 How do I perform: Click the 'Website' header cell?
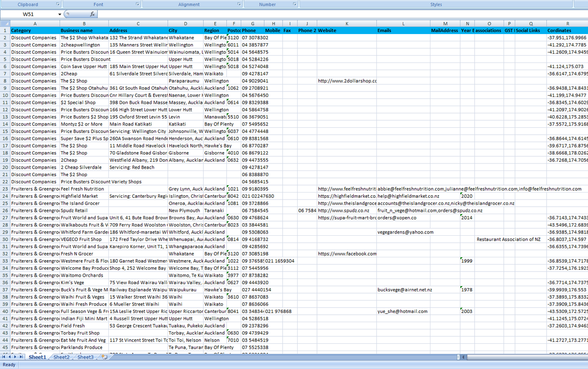pos(347,30)
